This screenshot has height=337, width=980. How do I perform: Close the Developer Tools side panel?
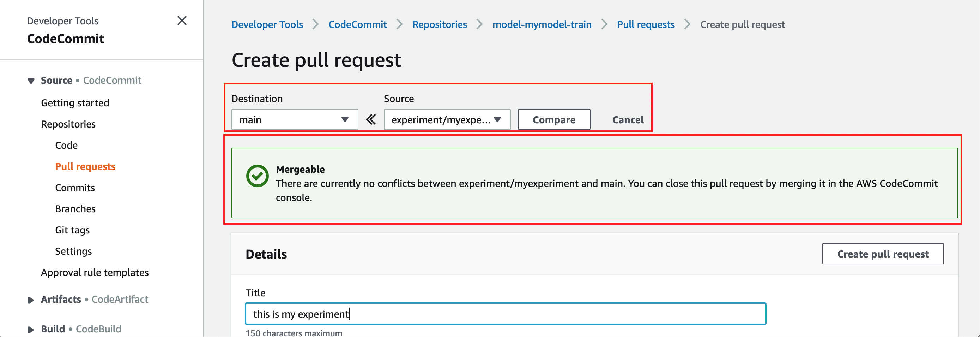[x=182, y=20]
